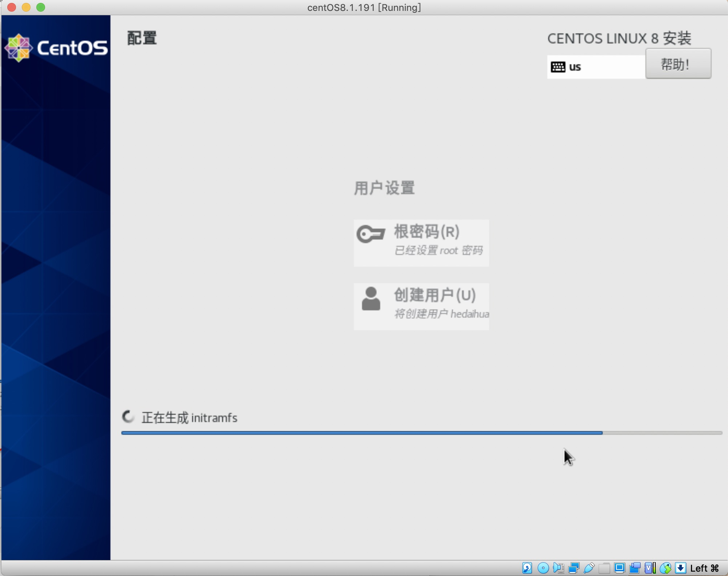728x576 pixels.
Task: Click the keyboard capture arrow icon
Action: [680, 568]
